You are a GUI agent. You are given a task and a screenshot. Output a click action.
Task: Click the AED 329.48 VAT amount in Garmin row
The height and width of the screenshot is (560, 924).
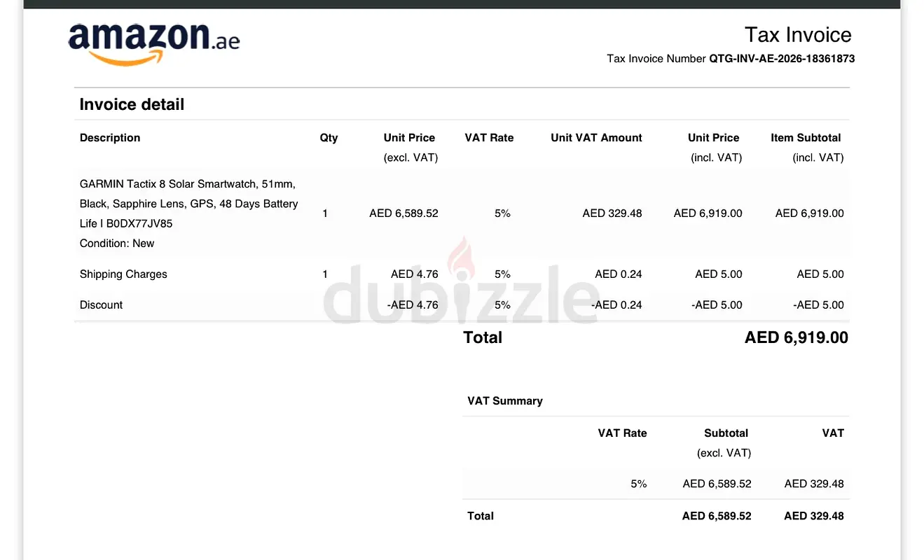[612, 213]
